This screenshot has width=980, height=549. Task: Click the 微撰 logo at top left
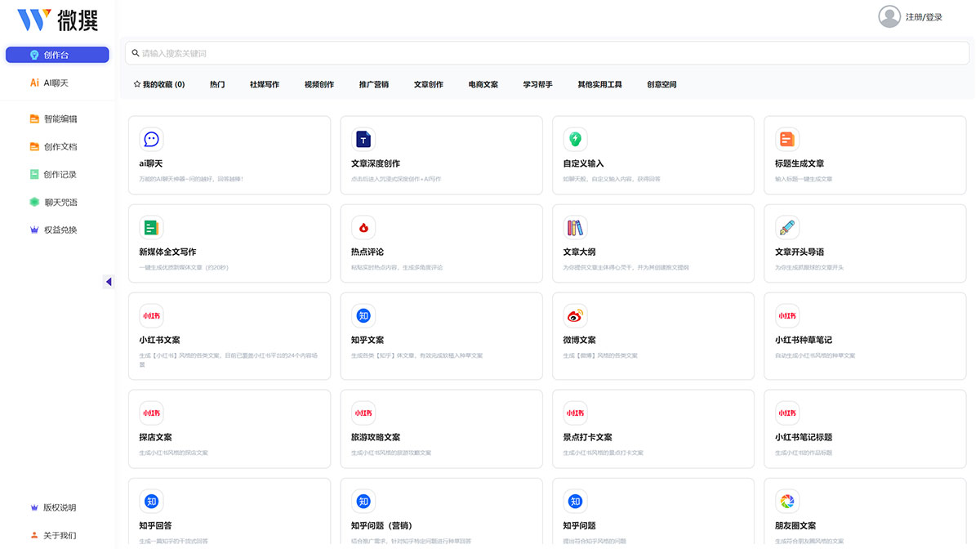[57, 20]
